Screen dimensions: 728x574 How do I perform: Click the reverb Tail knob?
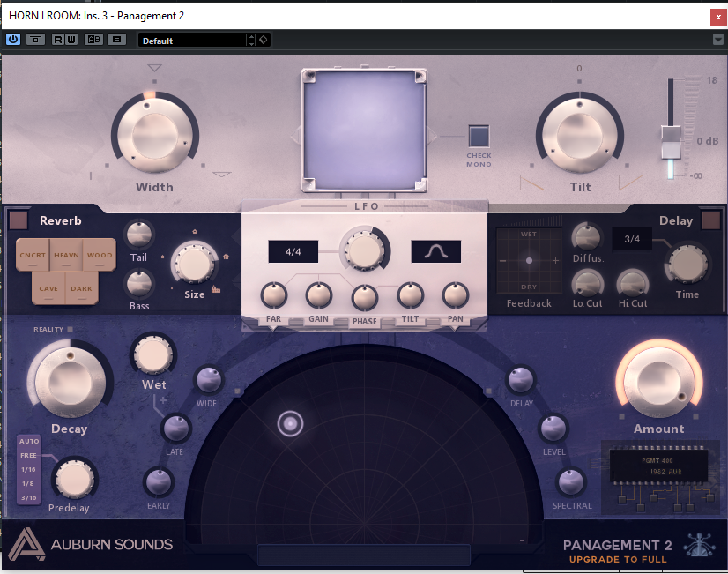(139, 235)
